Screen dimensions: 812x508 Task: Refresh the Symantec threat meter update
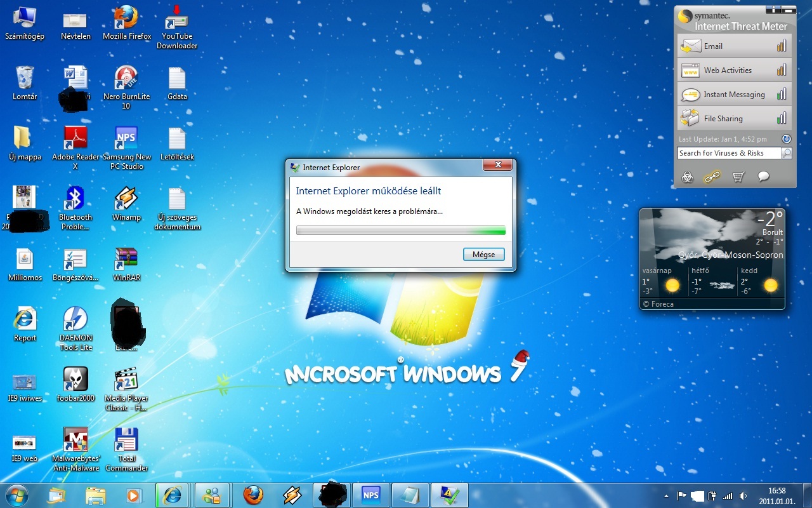(x=787, y=138)
